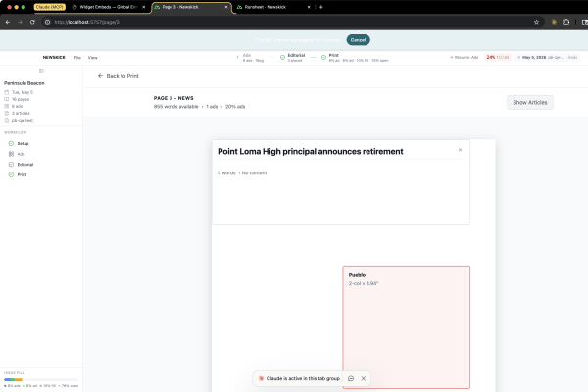This screenshot has width=588, height=392.
Task: Click the Ads stage in top header
Action: [250, 58]
